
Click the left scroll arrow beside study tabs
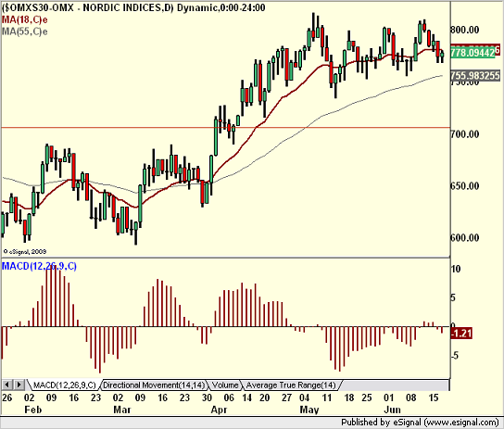point(7,385)
